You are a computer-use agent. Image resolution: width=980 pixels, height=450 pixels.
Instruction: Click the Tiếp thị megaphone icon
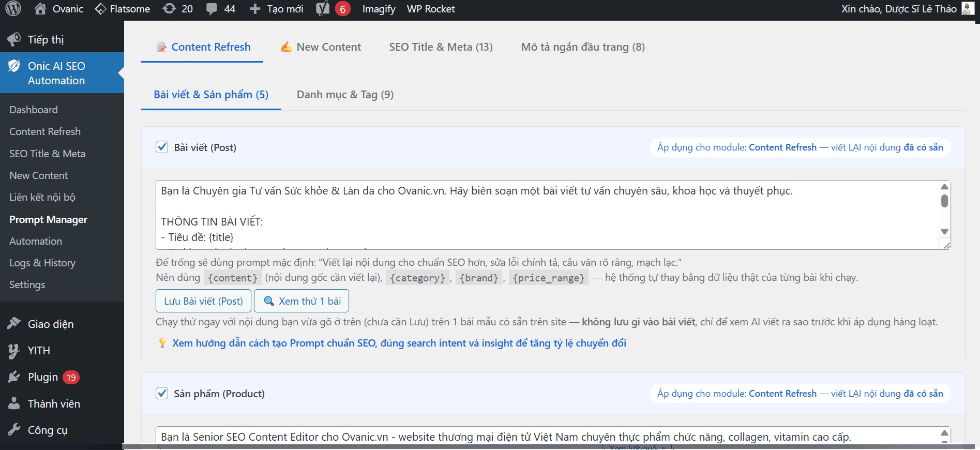pos(14,39)
